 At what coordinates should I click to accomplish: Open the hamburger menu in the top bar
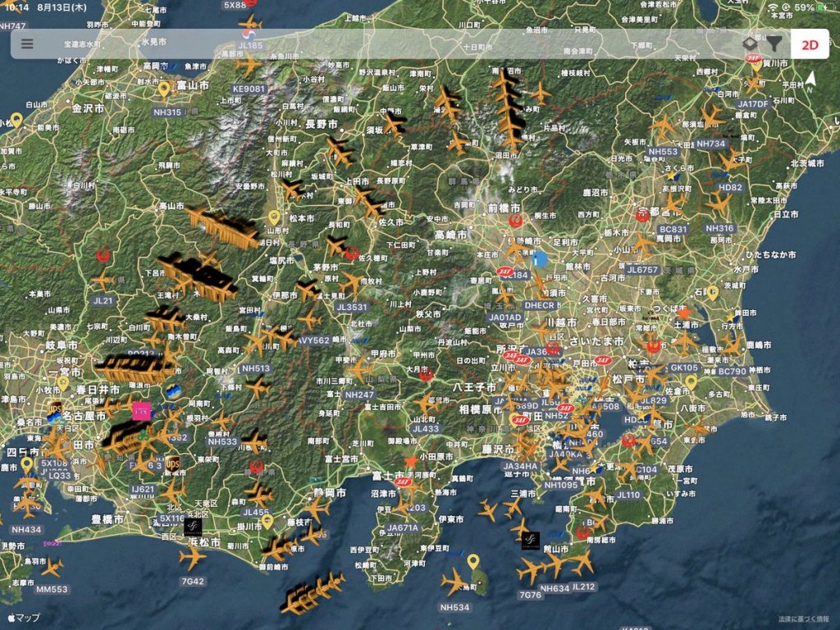27,43
